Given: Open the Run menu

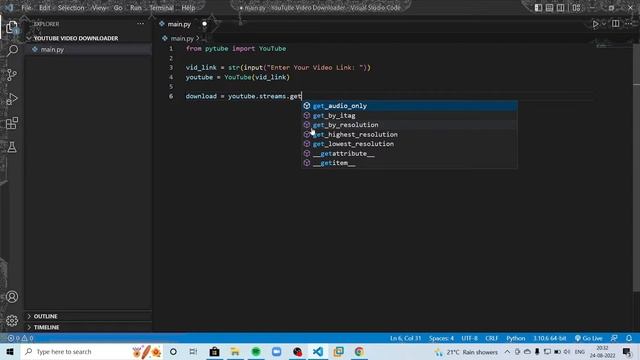Looking at the screenshot, I should tap(136, 8).
